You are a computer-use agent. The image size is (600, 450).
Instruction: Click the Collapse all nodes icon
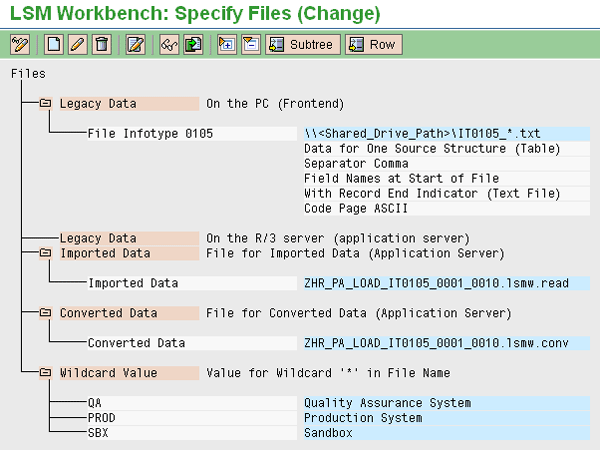coord(249,44)
